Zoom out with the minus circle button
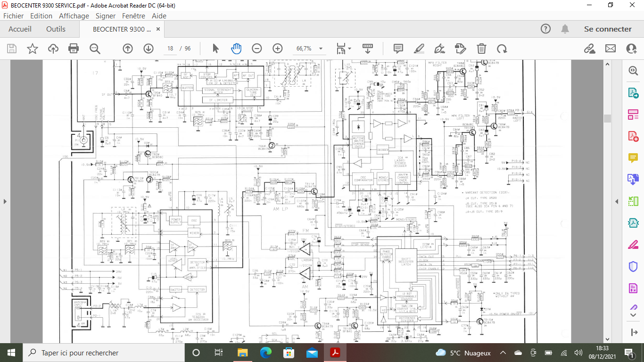Image resolution: width=644 pixels, height=362 pixels. tap(257, 49)
